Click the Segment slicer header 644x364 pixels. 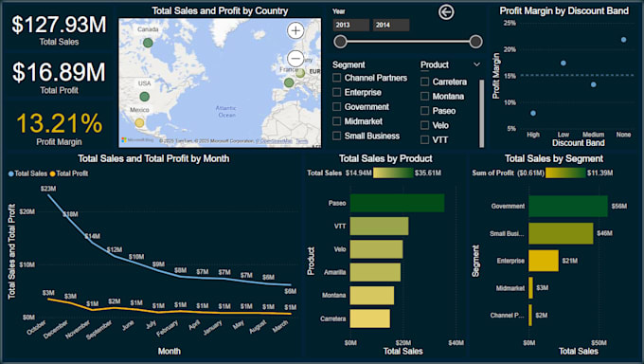pos(349,65)
